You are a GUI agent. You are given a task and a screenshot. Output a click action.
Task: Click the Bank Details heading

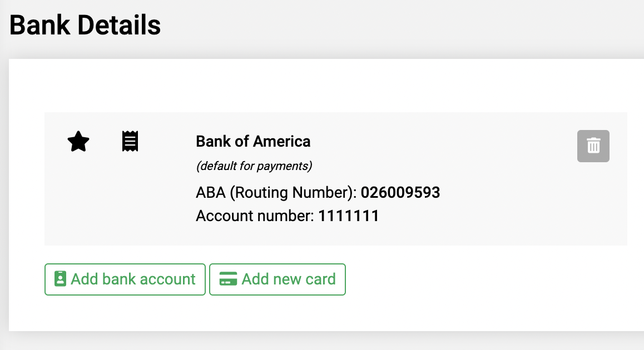(x=85, y=25)
